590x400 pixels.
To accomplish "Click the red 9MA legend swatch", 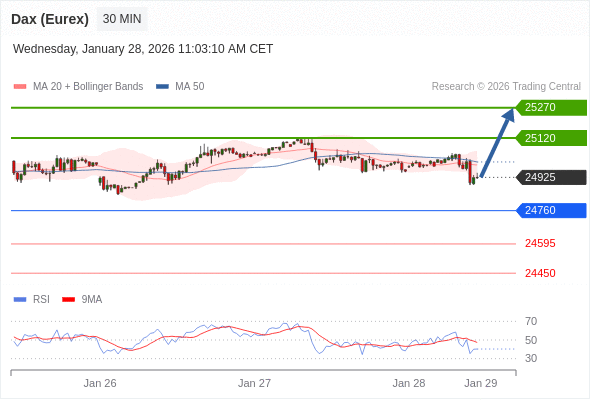I will pyautogui.click(x=68, y=300).
